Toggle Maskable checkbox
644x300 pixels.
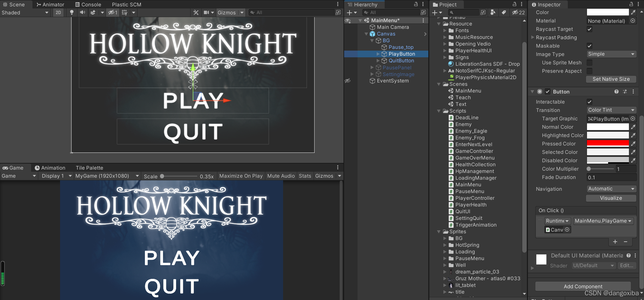tap(589, 46)
